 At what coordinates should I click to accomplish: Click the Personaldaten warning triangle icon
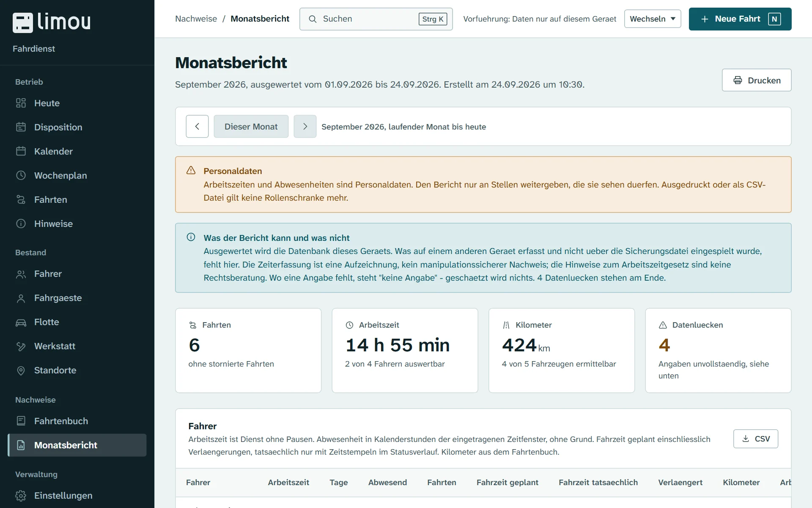coord(191,170)
